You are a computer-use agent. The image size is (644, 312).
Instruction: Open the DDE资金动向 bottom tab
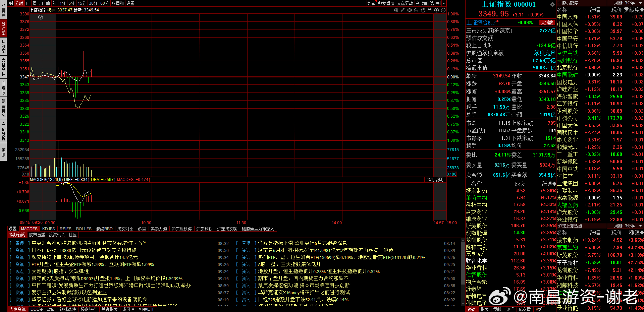click(43, 309)
